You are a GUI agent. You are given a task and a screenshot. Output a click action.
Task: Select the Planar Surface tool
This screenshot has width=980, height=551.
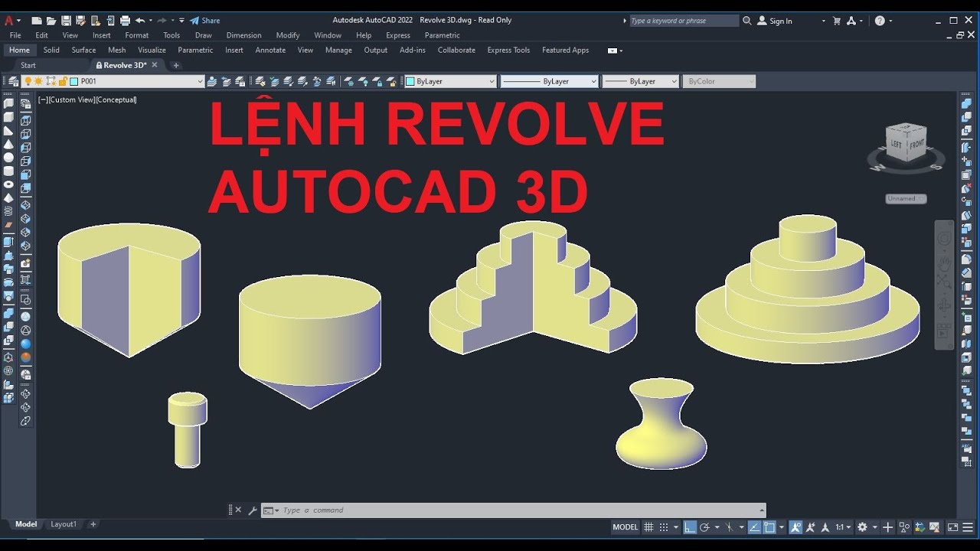click(8, 225)
